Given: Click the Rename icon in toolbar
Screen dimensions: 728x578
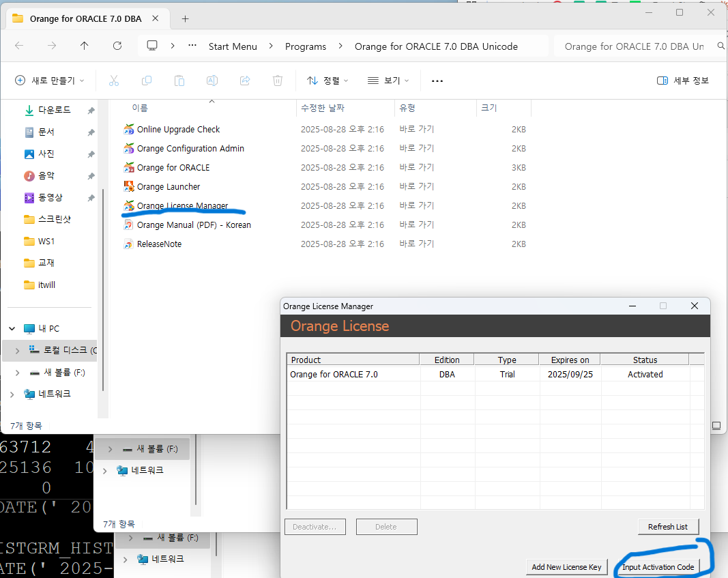Looking at the screenshot, I should (212, 81).
